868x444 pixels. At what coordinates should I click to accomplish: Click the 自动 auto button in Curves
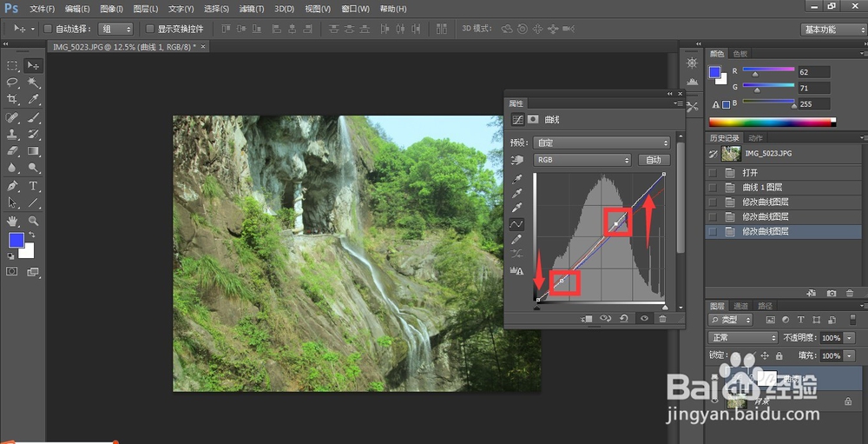(654, 160)
